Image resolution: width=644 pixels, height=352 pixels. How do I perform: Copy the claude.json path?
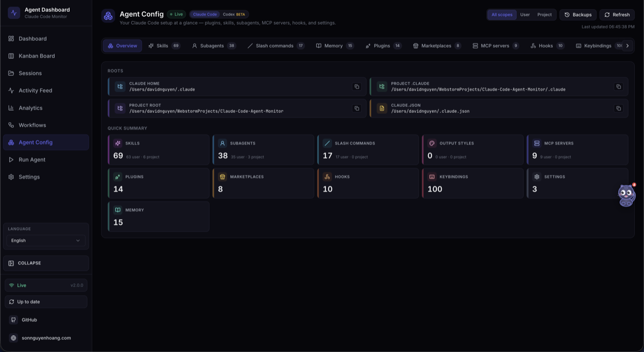coord(618,109)
